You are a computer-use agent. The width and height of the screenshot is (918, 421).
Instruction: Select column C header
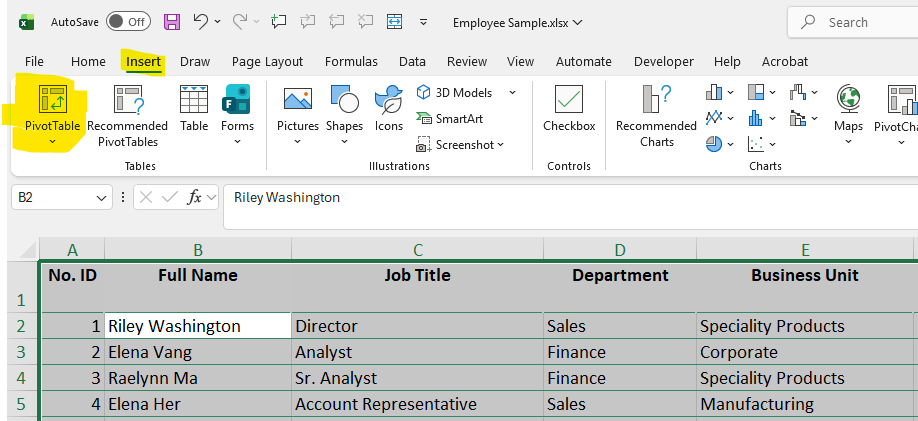[417, 250]
